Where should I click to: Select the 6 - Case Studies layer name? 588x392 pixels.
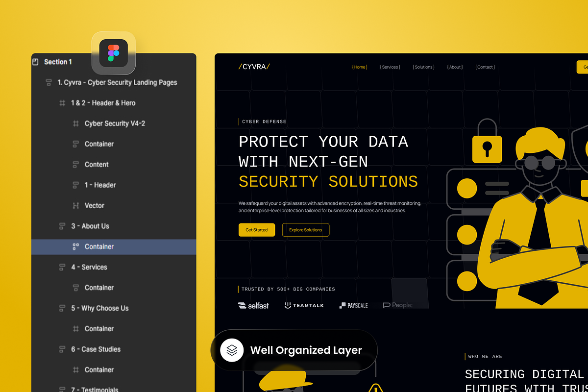[x=96, y=349]
